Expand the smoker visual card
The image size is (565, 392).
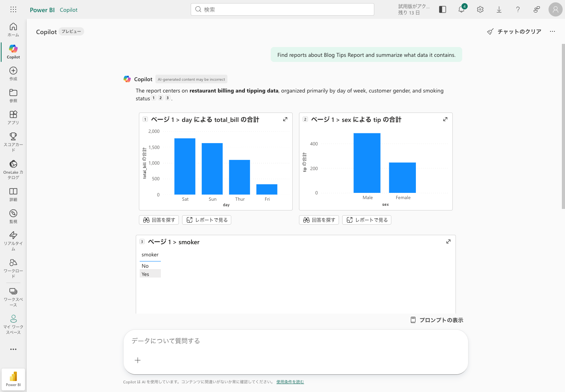click(448, 241)
